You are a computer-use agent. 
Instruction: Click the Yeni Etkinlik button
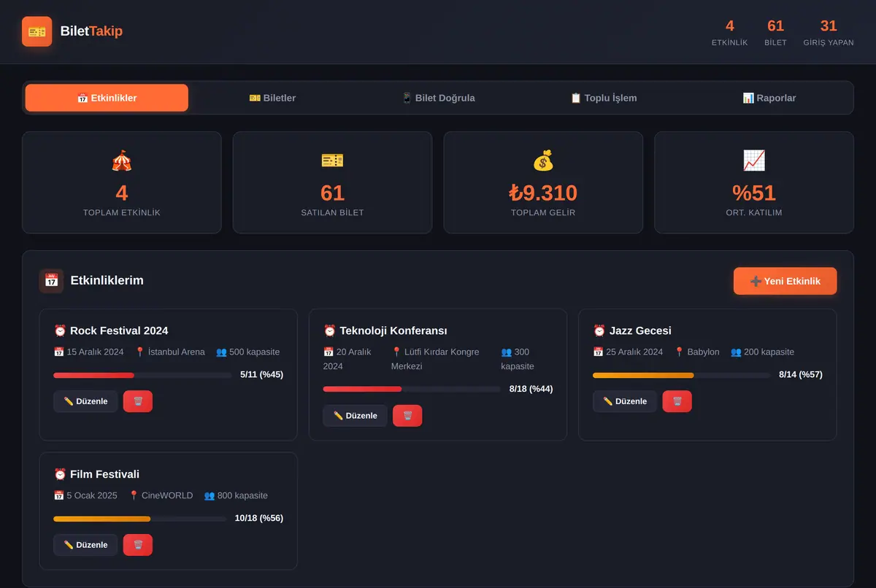(785, 281)
